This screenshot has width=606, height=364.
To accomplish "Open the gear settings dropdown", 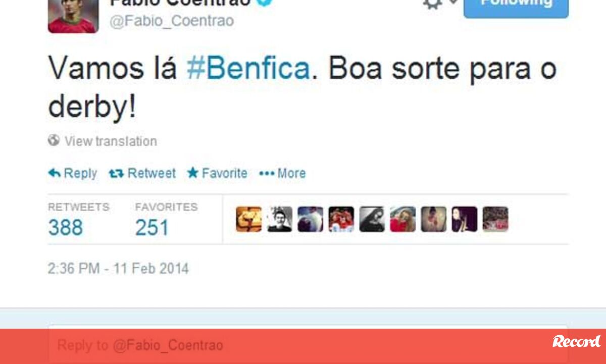I will point(439,3).
